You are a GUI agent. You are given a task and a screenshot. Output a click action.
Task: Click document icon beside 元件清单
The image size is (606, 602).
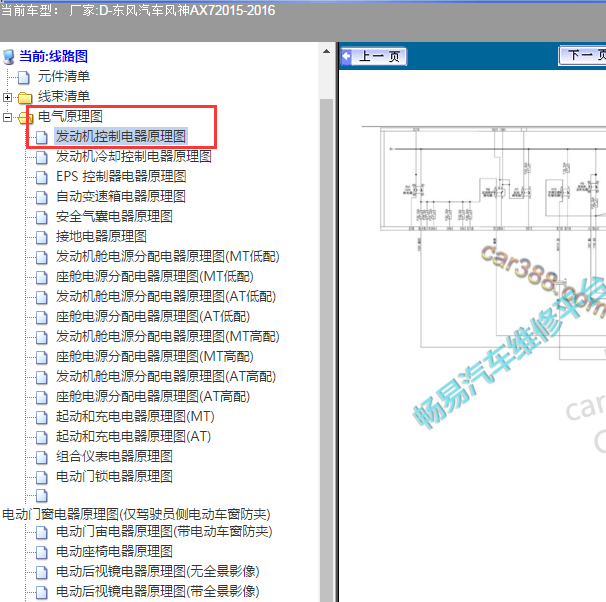click(24, 77)
